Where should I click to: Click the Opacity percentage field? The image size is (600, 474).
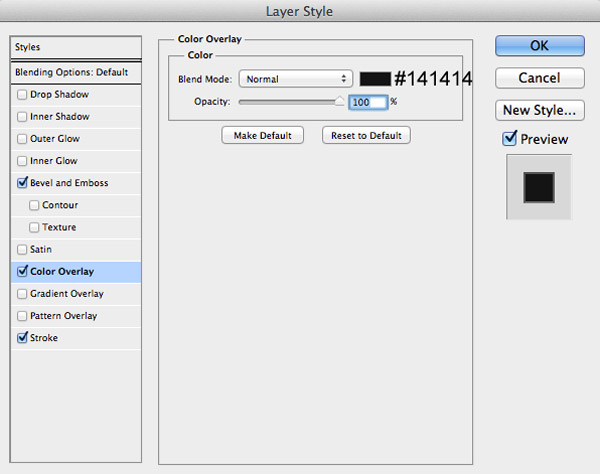click(x=368, y=102)
